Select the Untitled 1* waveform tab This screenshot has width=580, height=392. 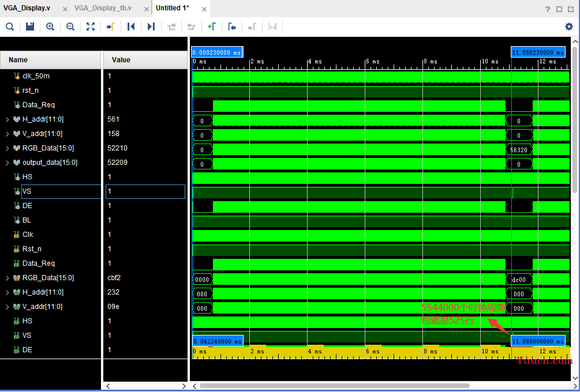(x=173, y=8)
